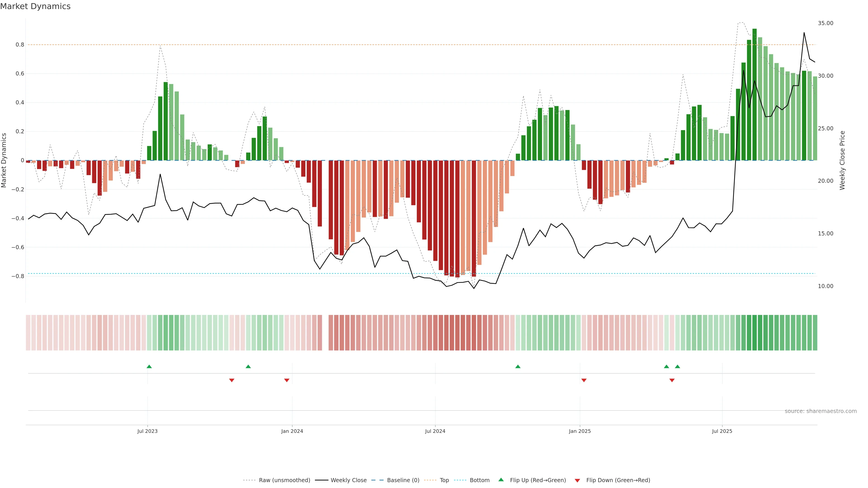Click the Flip Up legend triangle icon
The width and height of the screenshot is (868, 488).
(501, 480)
